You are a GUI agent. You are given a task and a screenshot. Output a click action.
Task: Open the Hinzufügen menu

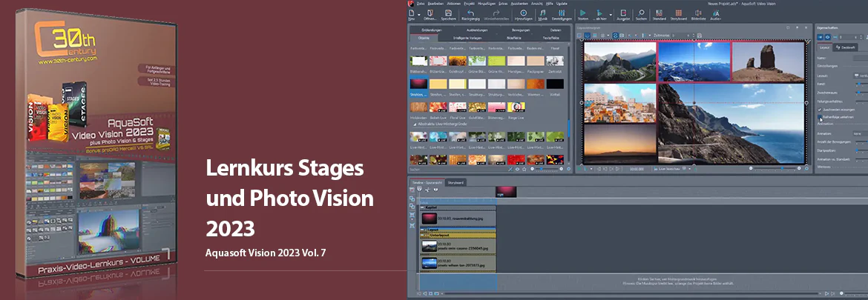pos(487,3)
